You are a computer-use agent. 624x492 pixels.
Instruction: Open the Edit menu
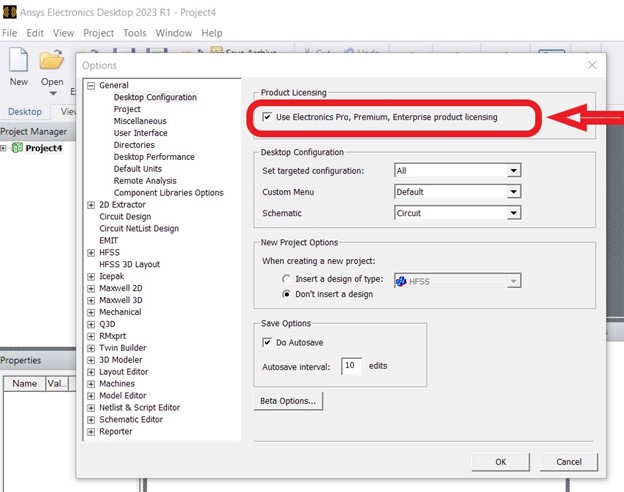pos(35,33)
